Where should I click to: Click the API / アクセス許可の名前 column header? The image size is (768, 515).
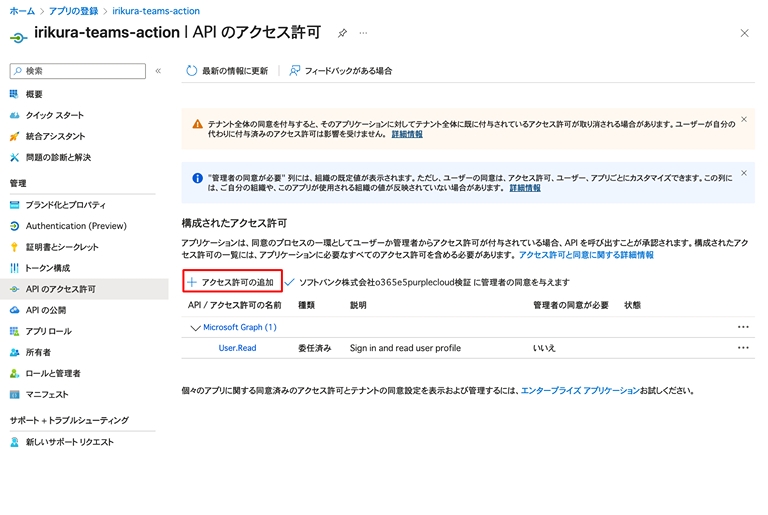point(235,305)
